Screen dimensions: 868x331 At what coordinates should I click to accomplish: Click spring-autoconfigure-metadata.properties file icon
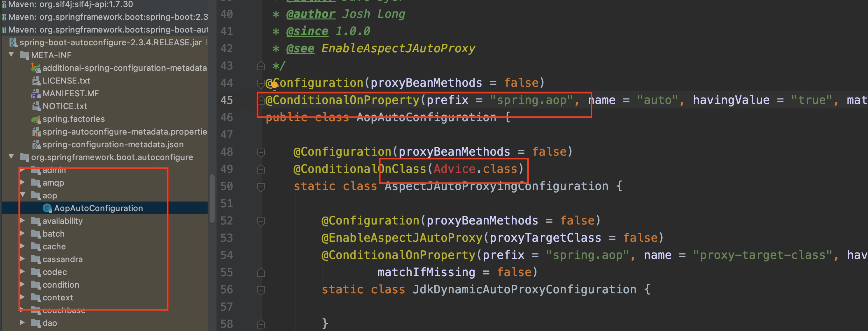tap(36, 132)
